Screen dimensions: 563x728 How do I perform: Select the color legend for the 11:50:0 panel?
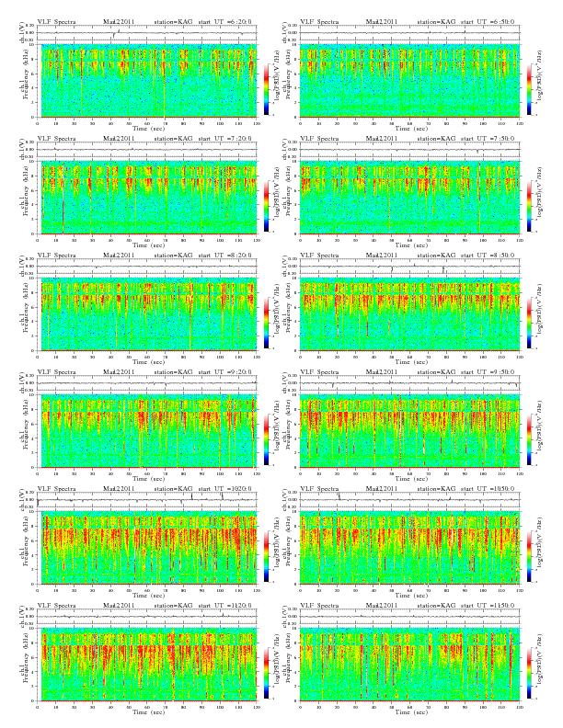[530, 673]
